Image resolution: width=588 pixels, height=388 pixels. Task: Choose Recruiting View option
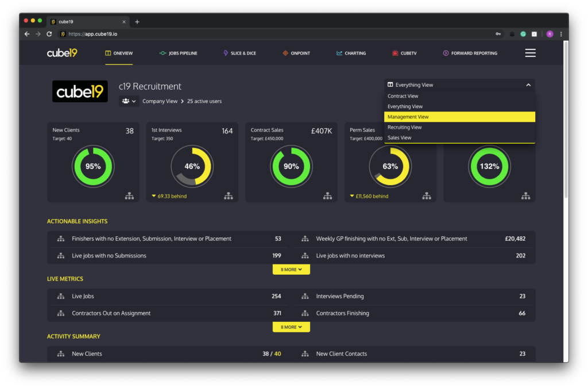pos(459,127)
